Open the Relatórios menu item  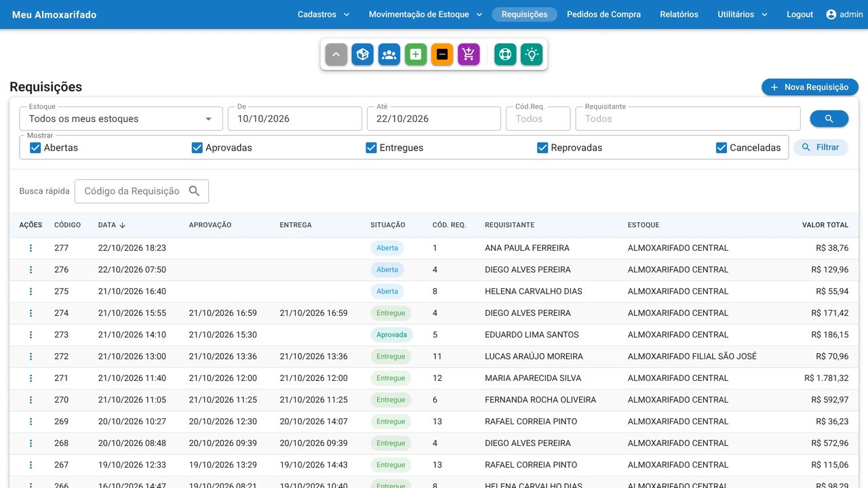tap(679, 14)
